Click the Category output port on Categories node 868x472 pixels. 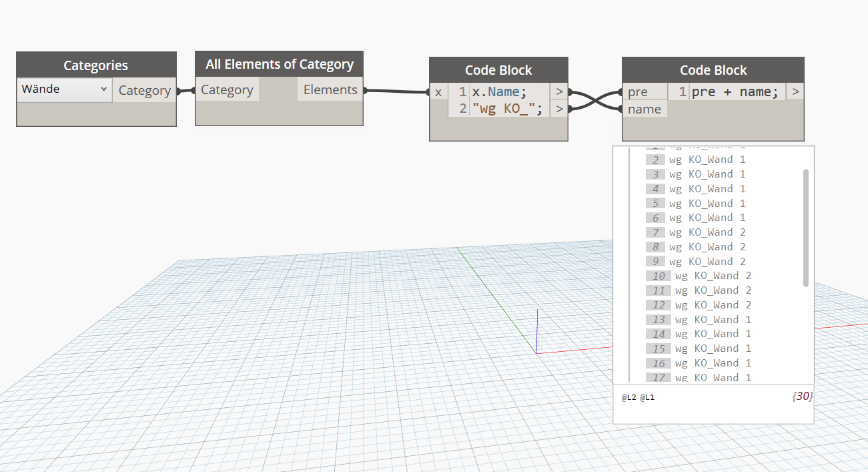144,89
